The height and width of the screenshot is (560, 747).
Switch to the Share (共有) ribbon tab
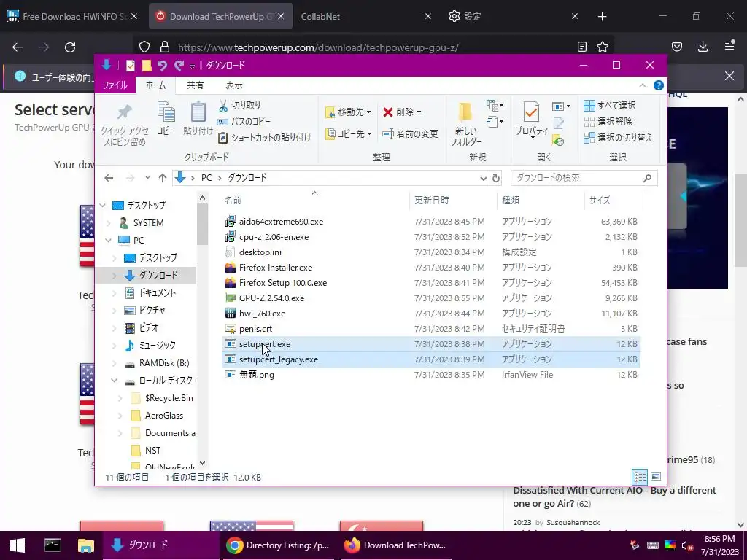195,85
